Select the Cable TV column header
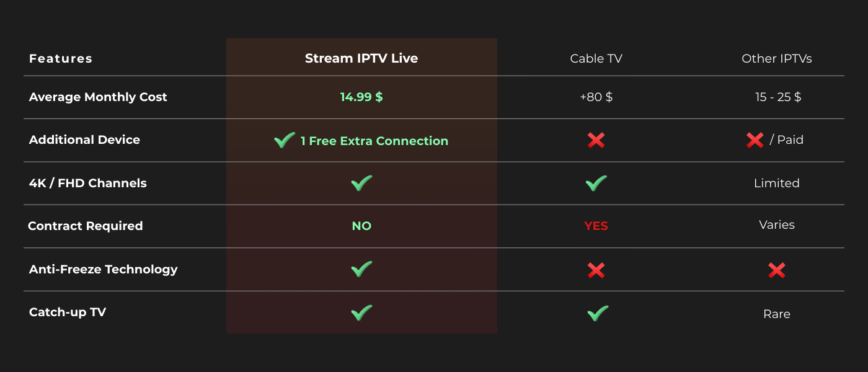Image resolution: width=868 pixels, height=372 pixels. pyautogui.click(x=596, y=59)
